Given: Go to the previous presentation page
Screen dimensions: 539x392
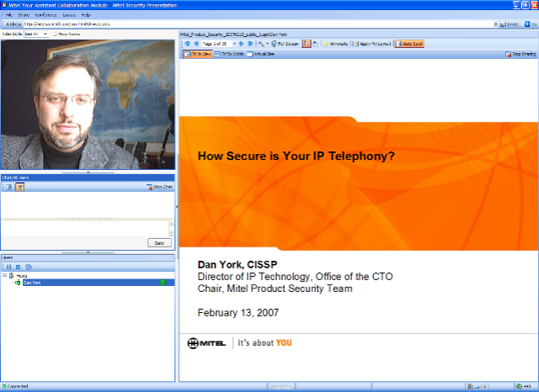Looking at the screenshot, I should [x=196, y=43].
